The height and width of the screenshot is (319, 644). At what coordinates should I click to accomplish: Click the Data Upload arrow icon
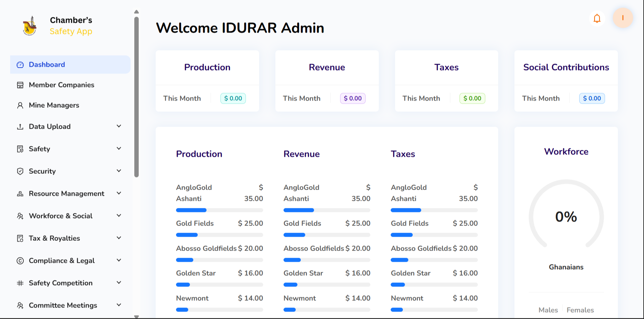20,127
